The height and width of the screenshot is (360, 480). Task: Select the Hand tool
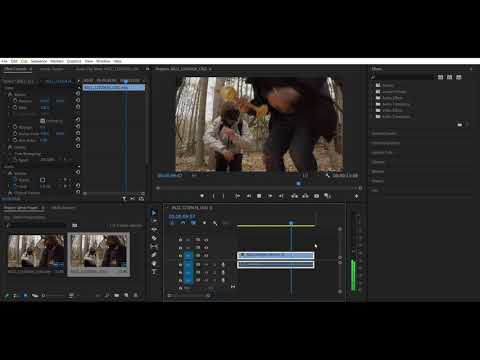(154, 264)
